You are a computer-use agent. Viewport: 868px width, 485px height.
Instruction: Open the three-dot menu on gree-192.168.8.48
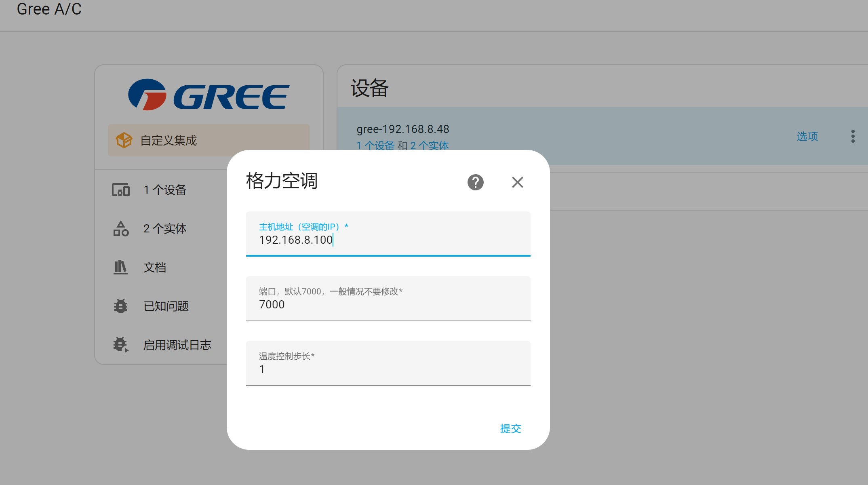(853, 136)
